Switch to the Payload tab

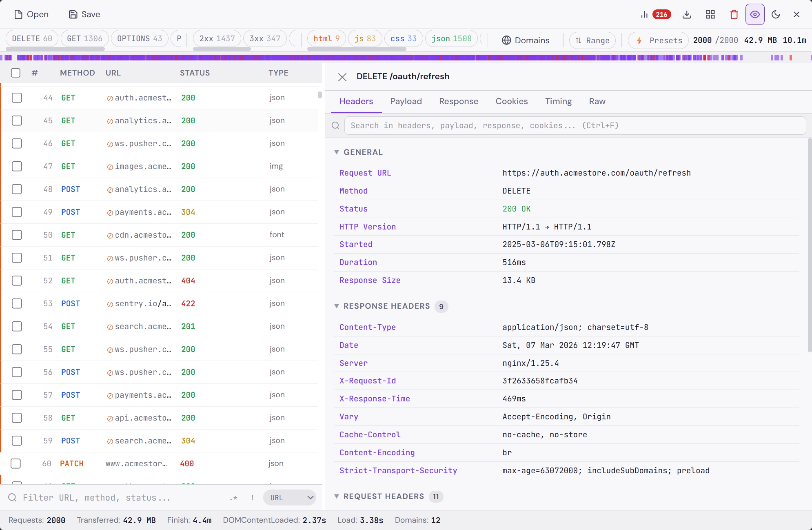pos(406,101)
